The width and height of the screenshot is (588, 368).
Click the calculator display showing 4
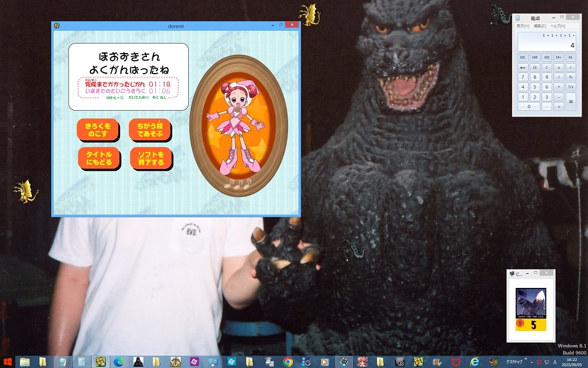pos(547,42)
